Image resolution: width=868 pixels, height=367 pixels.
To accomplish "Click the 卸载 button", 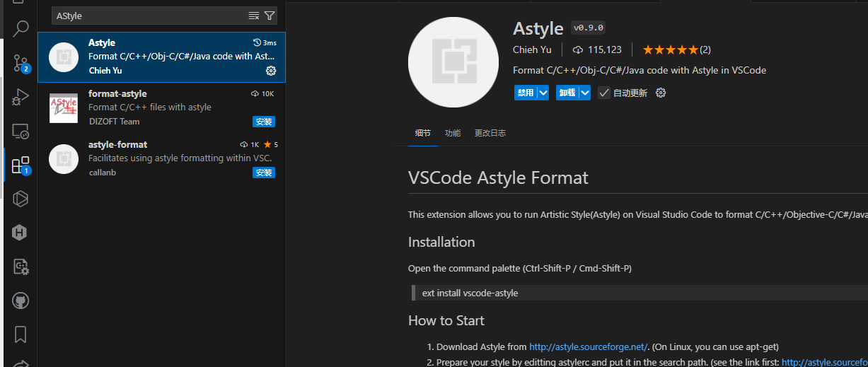I will tap(567, 93).
